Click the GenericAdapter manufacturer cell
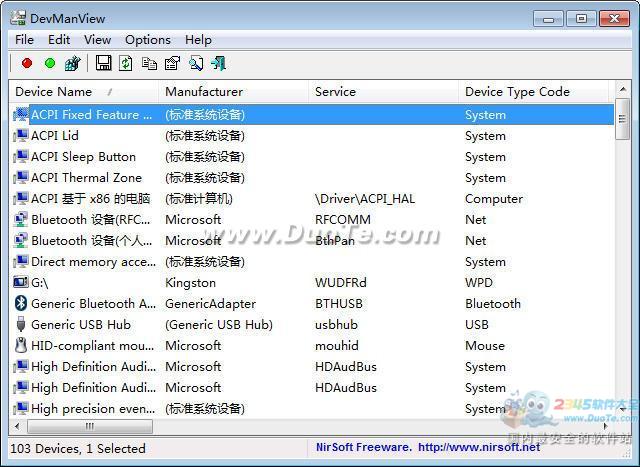 [211, 304]
